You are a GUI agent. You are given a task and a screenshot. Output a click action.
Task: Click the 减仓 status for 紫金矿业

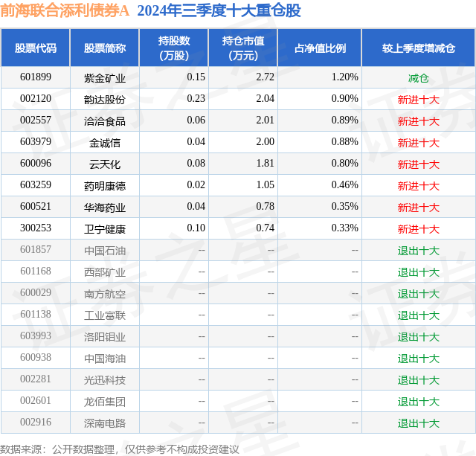(x=419, y=78)
